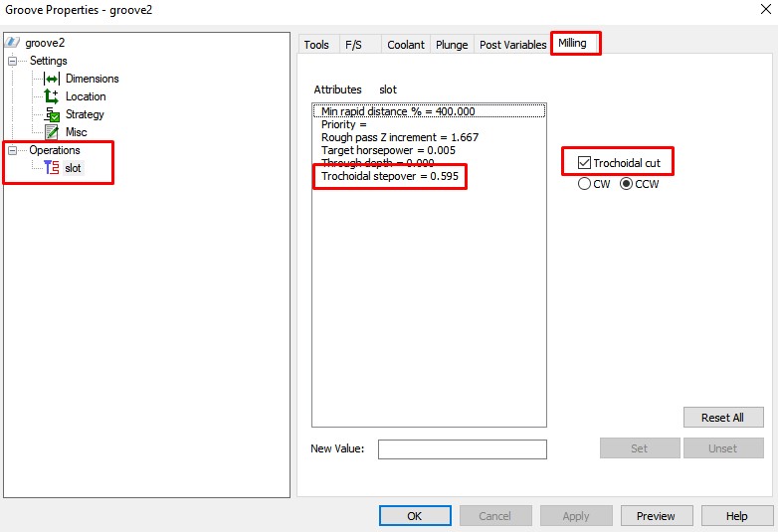The height and width of the screenshot is (532, 778).
Task: Enable the Trochoidal cut checkbox
Action: (x=584, y=163)
